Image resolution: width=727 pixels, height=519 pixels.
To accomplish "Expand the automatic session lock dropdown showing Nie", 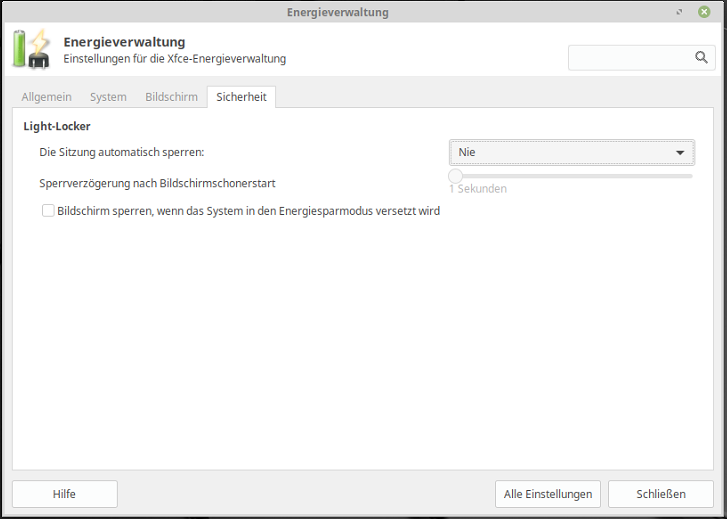I will pyautogui.click(x=571, y=152).
